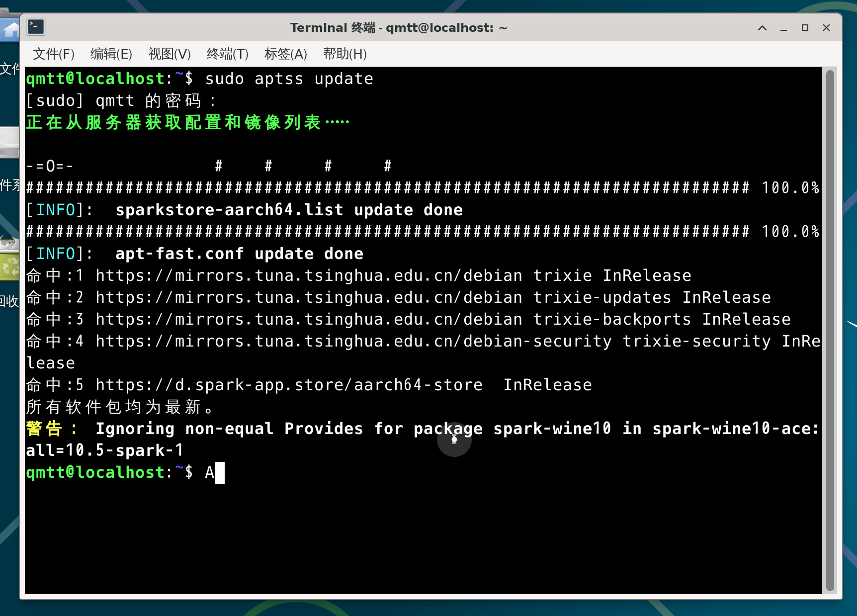This screenshot has height=616, width=857.
Task: Click the window title "Terminal 终端 - qmtt@localhost: ~"
Action: [x=399, y=28]
